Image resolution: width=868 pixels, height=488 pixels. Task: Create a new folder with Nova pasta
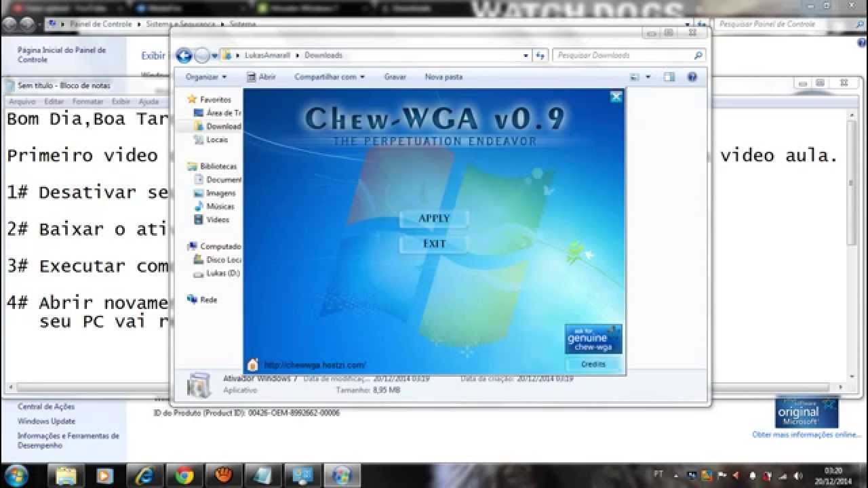click(443, 77)
